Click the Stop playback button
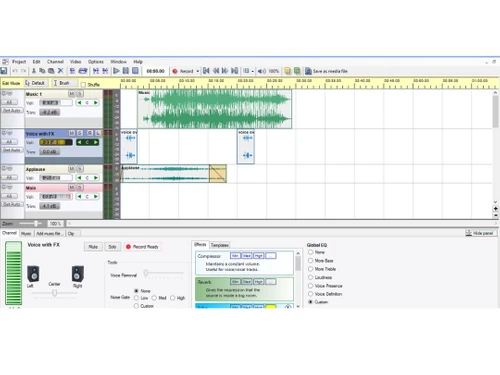Image resolution: width=500 pixels, height=375 pixels. point(135,71)
